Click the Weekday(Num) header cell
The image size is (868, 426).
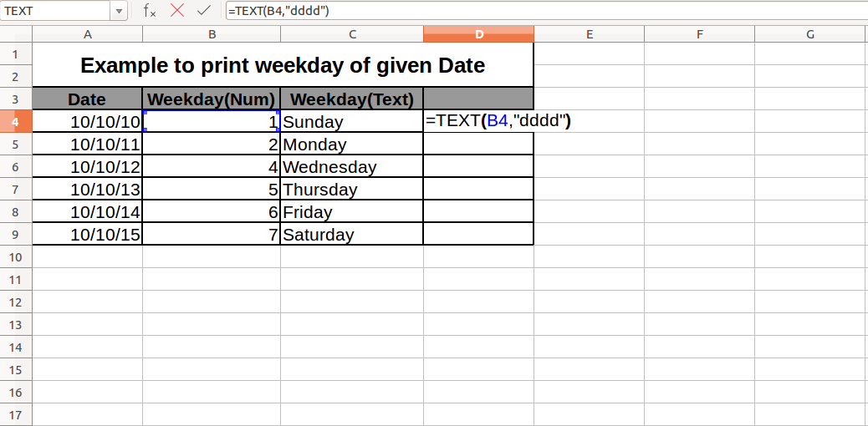pos(212,99)
